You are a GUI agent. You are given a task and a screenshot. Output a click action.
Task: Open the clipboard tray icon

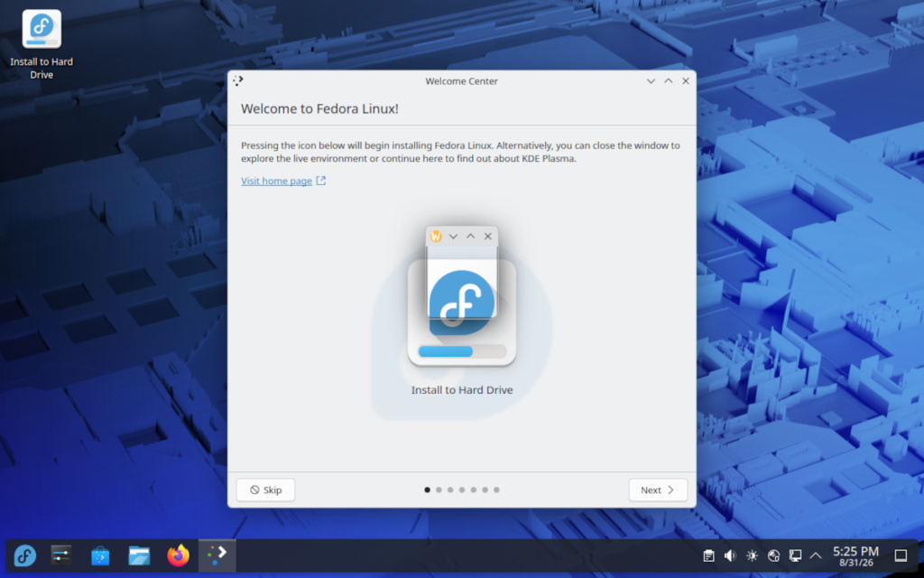pyautogui.click(x=709, y=555)
